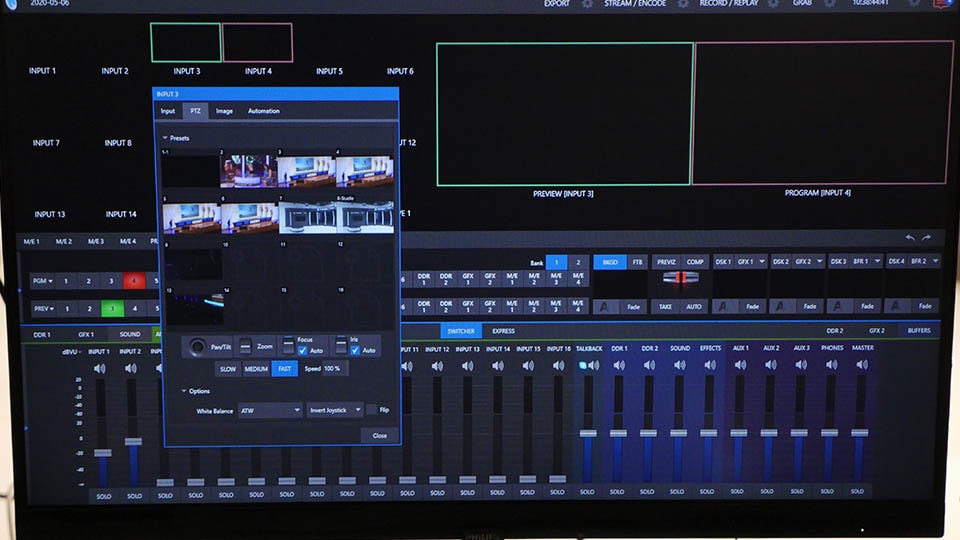
Task: Switch to the Automation tab
Action: (264, 111)
